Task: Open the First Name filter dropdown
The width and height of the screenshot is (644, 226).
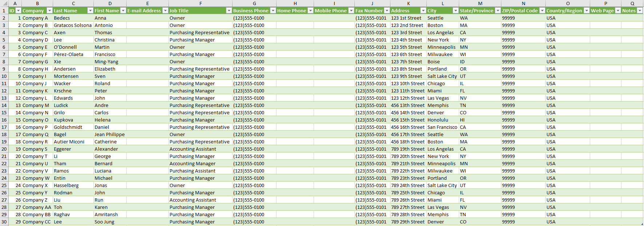Action: 123,11
